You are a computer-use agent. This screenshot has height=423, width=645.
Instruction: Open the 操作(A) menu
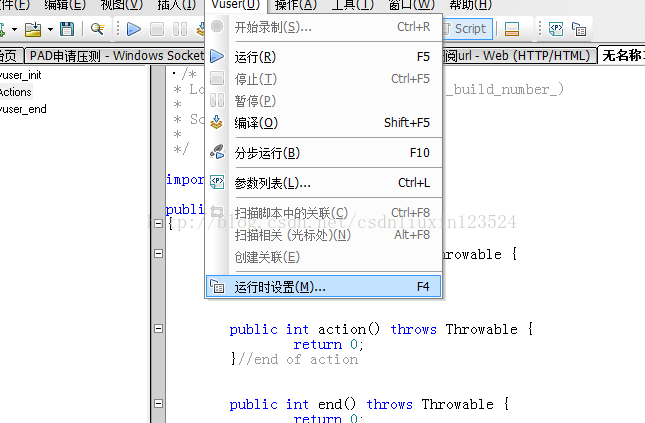tap(296, 5)
